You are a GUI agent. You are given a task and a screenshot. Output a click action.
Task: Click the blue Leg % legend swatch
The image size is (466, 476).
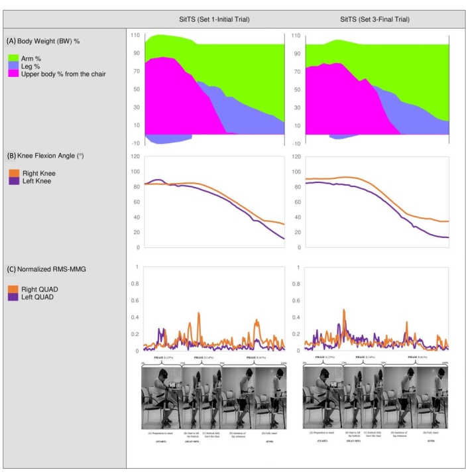[x=13, y=66]
